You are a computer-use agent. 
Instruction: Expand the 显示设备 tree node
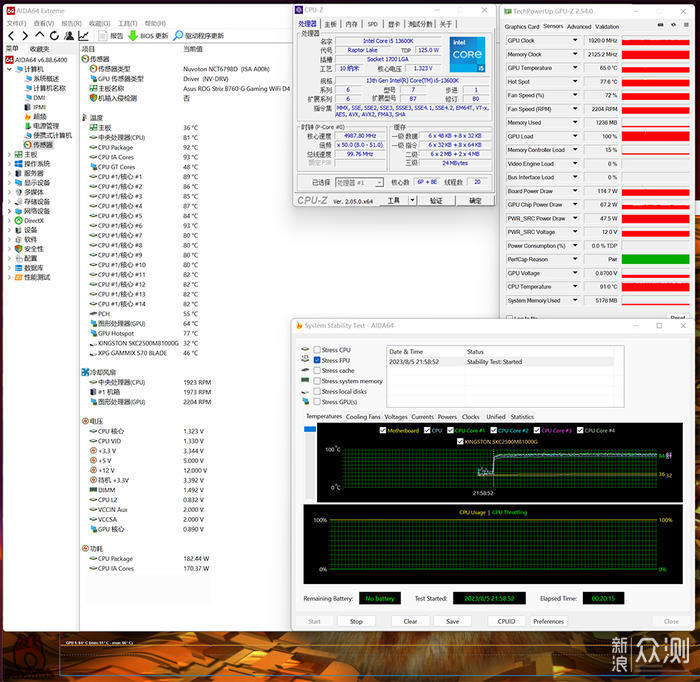(x=9, y=183)
